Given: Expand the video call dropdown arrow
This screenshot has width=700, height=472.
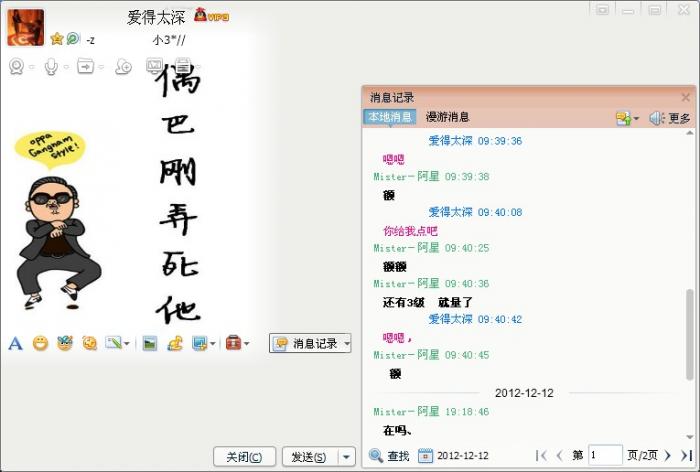Looking at the screenshot, I should pos(32,67).
